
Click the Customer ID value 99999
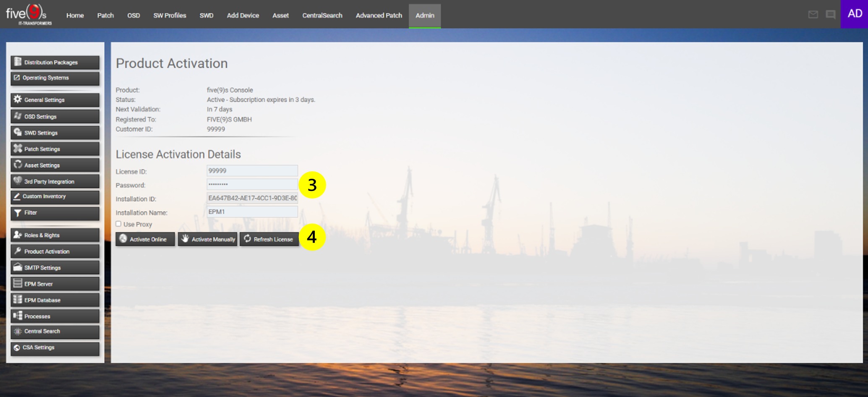[216, 129]
